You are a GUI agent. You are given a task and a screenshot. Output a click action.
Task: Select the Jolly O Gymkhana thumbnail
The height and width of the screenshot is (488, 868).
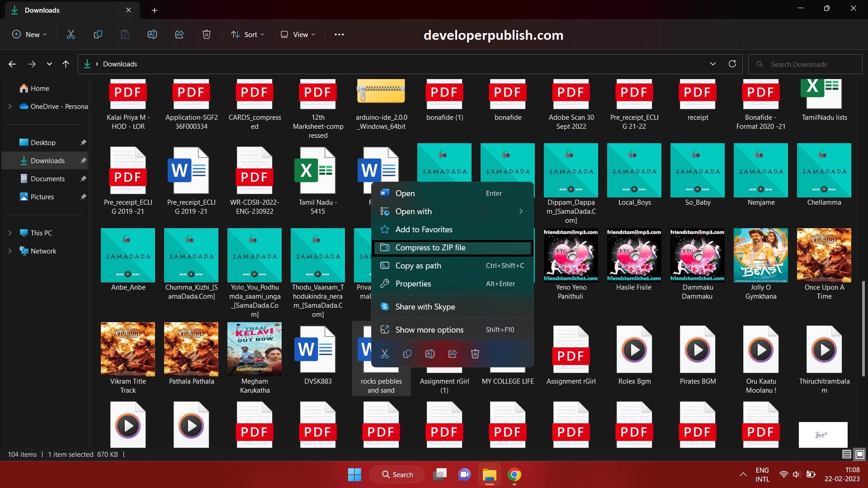pyautogui.click(x=760, y=255)
